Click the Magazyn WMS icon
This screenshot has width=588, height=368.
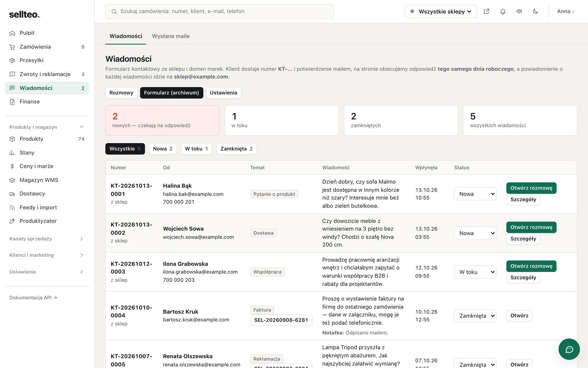pos(12,180)
